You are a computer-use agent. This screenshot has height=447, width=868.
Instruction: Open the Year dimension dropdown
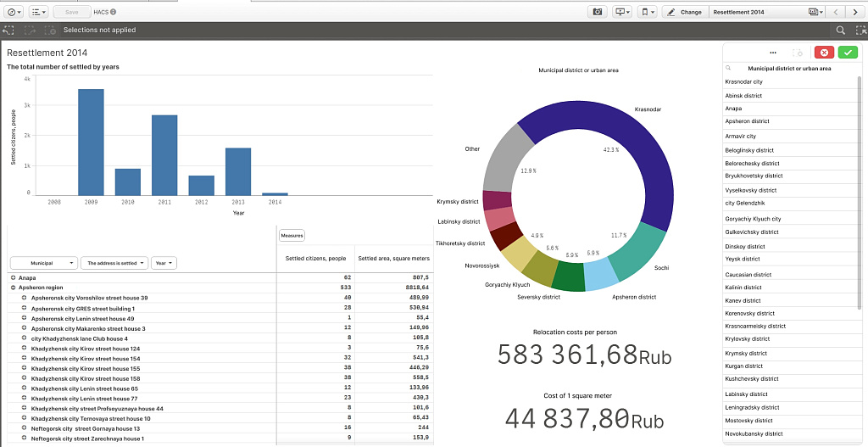[164, 263]
